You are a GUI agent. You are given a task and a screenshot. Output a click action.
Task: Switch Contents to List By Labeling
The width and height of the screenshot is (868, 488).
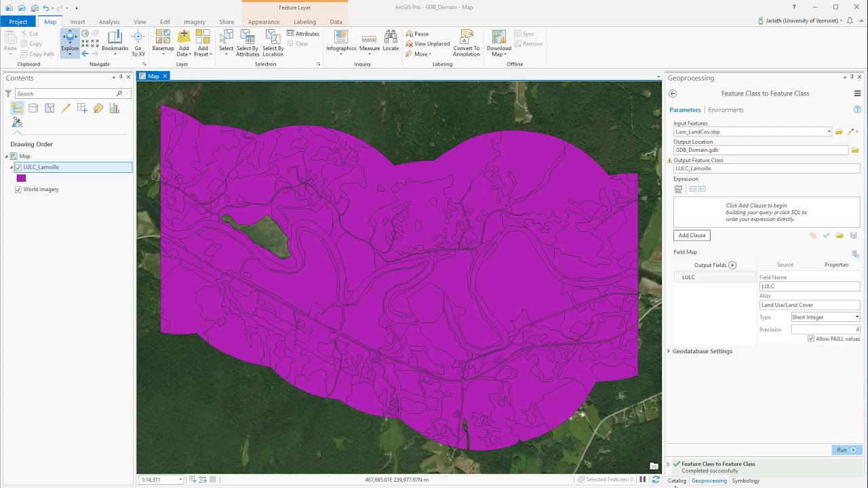(98, 108)
